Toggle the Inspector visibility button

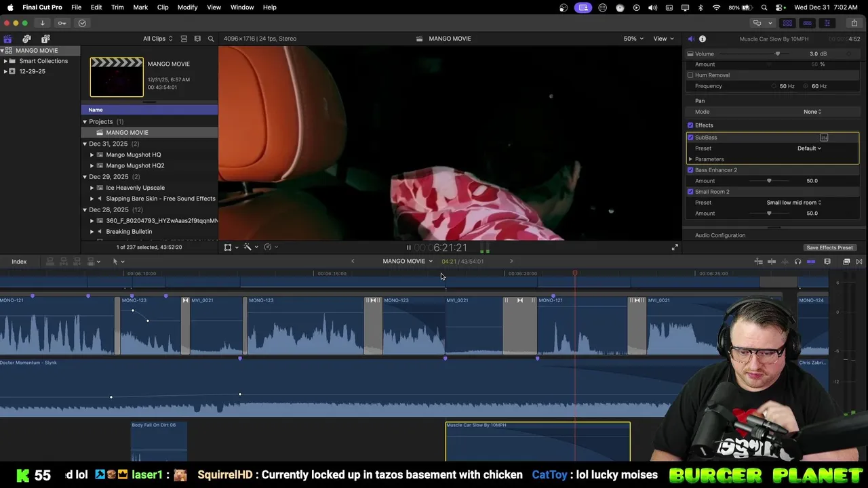[827, 23]
